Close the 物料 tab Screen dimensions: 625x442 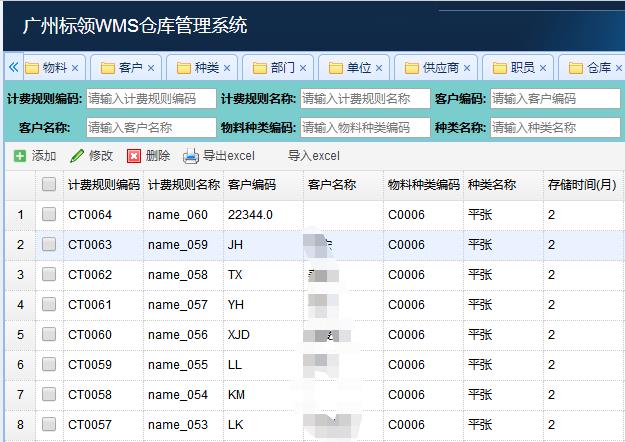point(75,69)
